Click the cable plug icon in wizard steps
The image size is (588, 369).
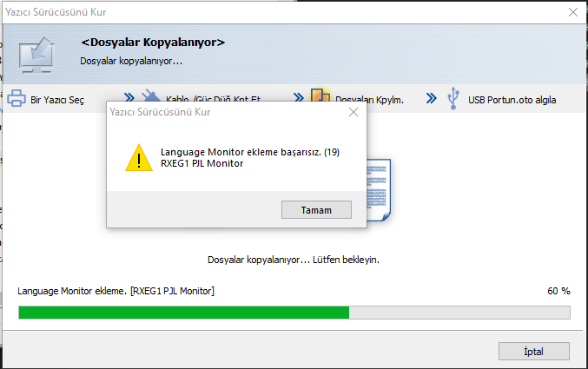pyautogui.click(x=151, y=96)
